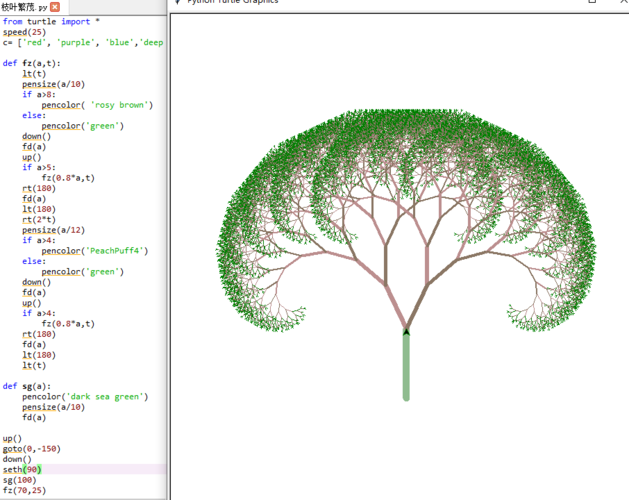Maximize the Python Turtle Graphics window

coord(592,3)
